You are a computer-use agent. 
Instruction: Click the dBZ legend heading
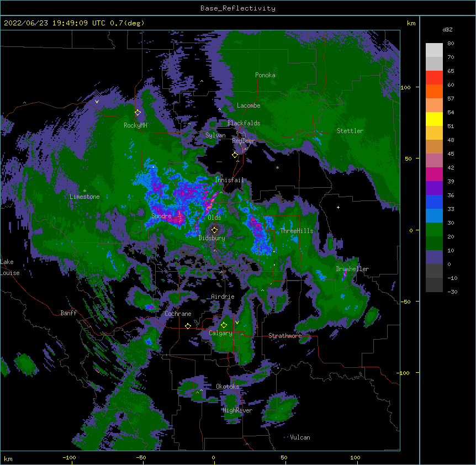point(447,29)
